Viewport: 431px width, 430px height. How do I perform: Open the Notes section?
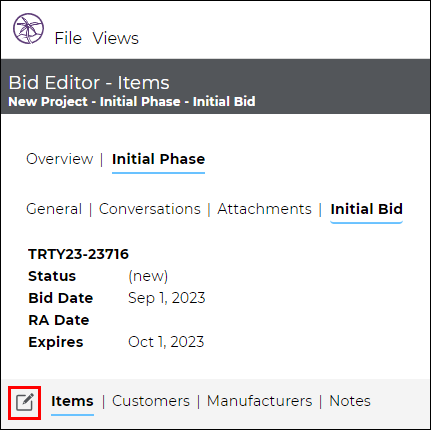[x=350, y=401]
